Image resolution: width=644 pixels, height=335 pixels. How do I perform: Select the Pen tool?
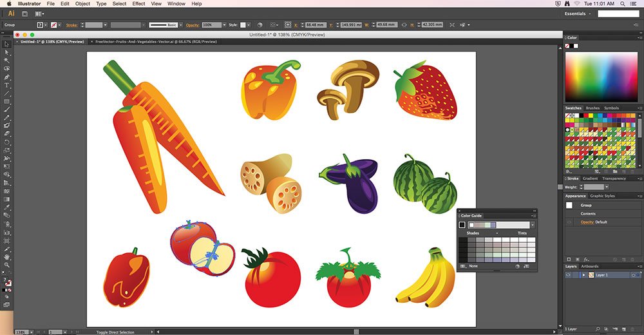pyautogui.click(x=6, y=77)
